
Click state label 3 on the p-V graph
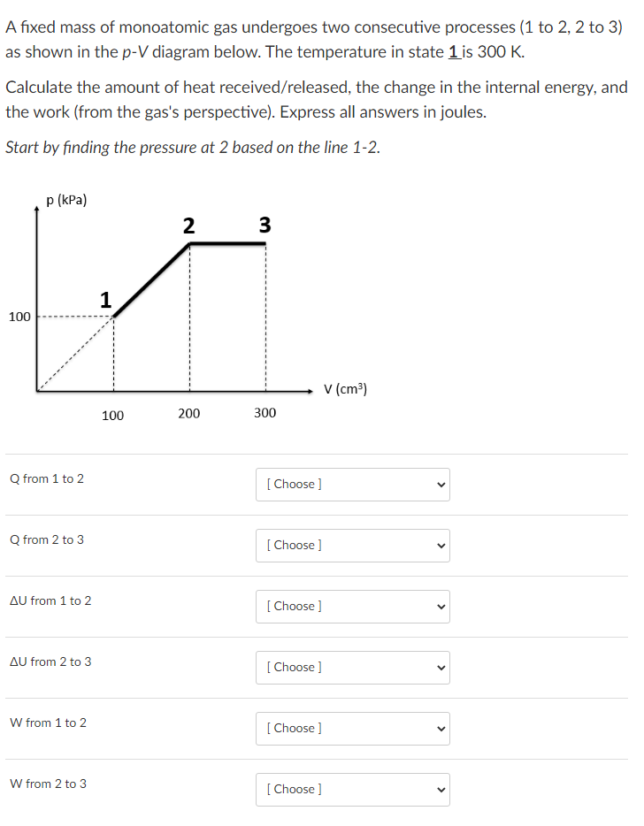(265, 225)
